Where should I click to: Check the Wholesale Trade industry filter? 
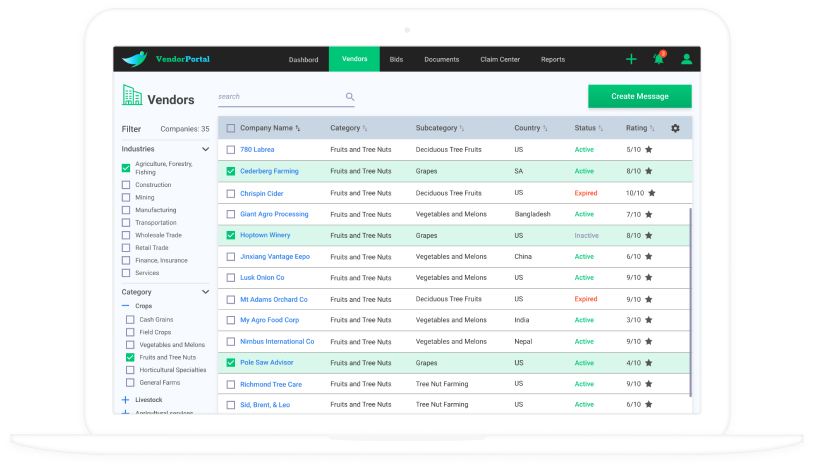pos(126,236)
